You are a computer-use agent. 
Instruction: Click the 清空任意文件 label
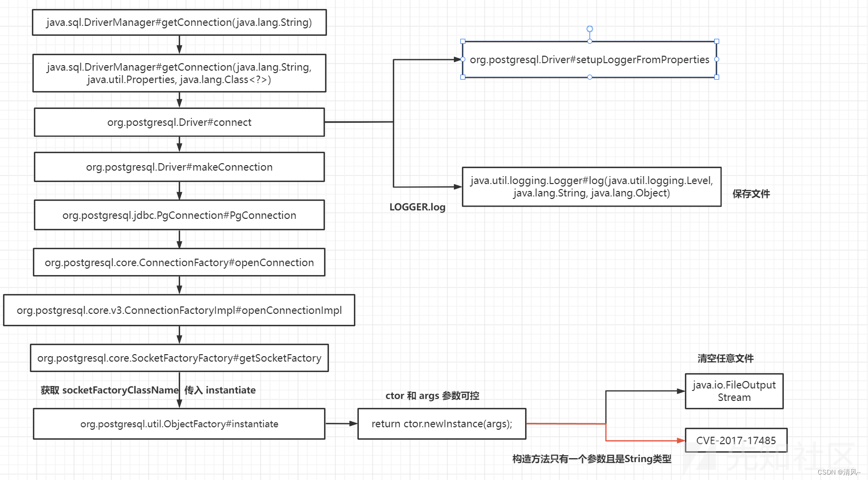pyautogui.click(x=726, y=358)
